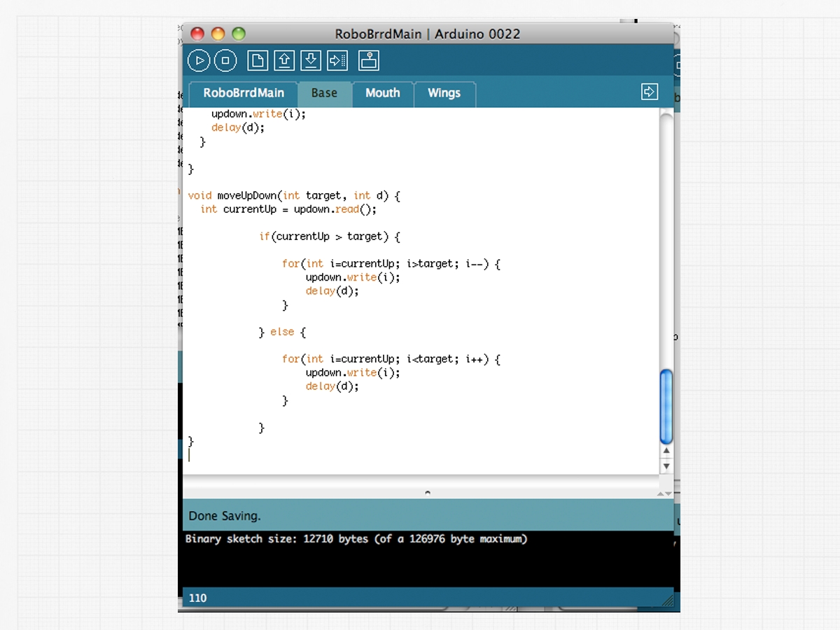Click the green zoom window button

pyautogui.click(x=239, y=34)
